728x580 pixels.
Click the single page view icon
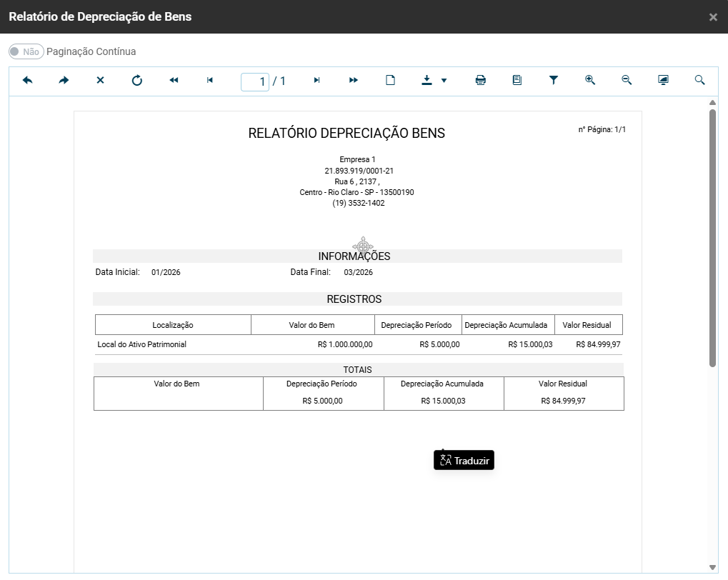point(390,81)
